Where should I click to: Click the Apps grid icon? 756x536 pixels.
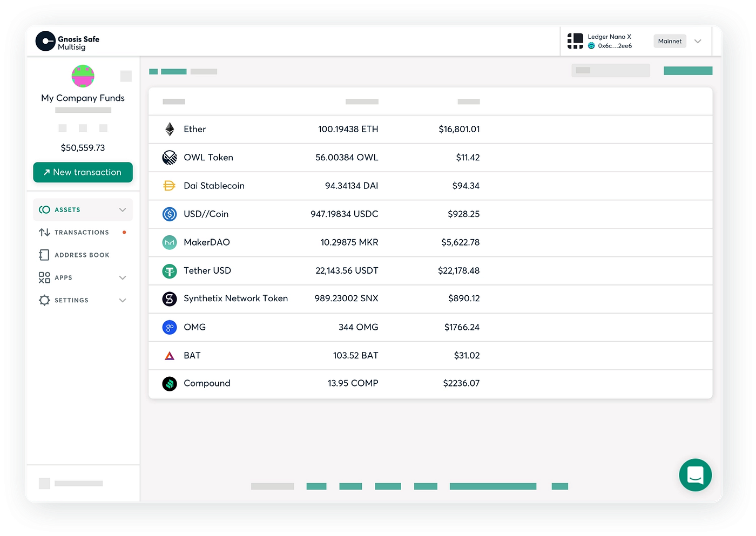coord(44,277)
